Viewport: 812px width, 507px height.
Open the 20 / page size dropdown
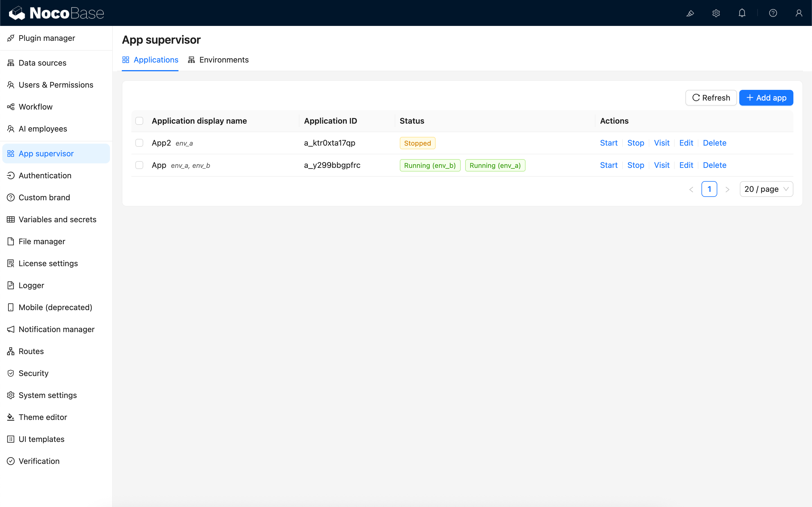pos(766,189)
